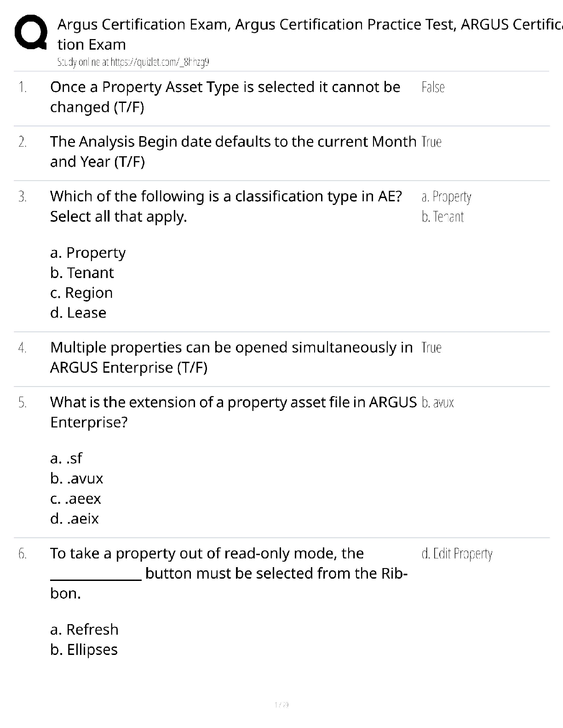Viewport: 563px width, 728px height.
Task: Click the page number at the bottom
Action: pos(281,705)
